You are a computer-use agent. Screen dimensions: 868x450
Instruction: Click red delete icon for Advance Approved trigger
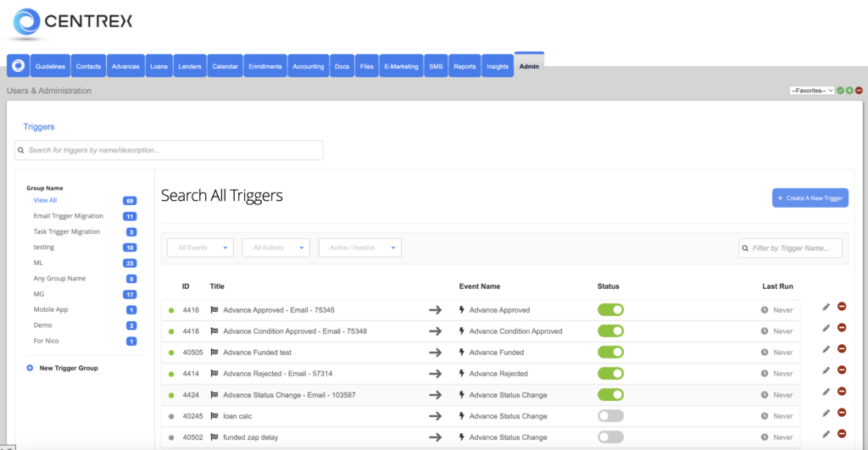[842, 307]
